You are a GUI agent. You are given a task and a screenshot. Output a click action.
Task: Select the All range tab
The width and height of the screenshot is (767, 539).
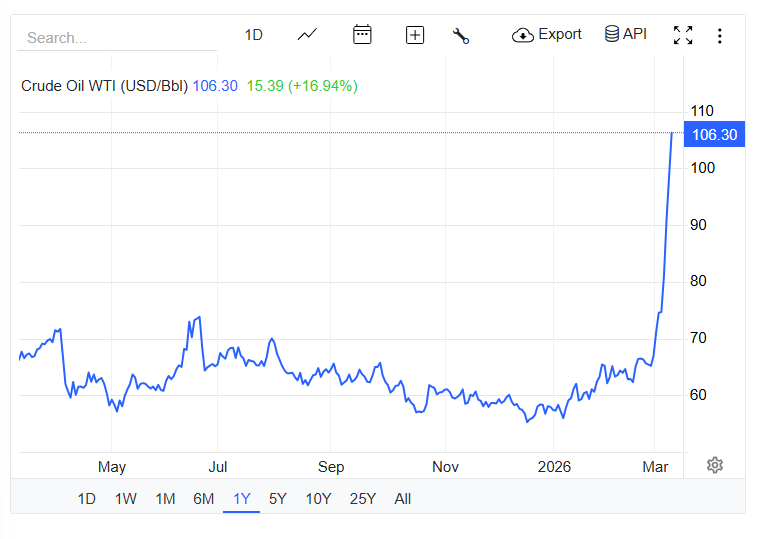403,499
